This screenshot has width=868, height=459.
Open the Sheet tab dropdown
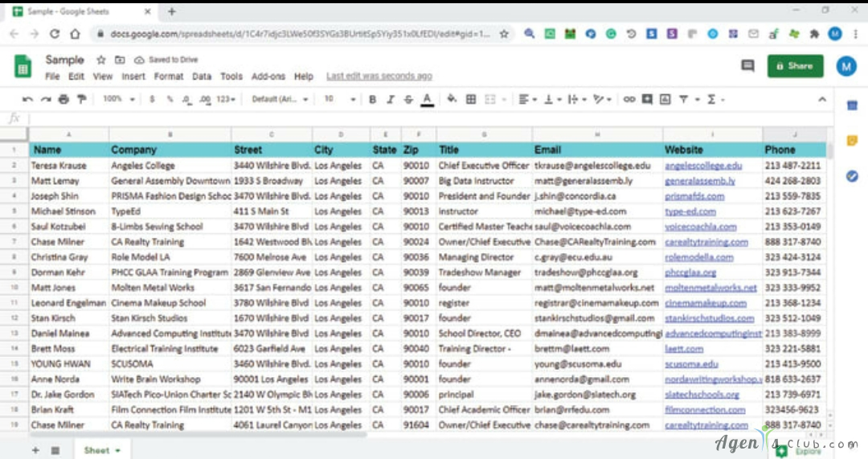click(117, 451)
